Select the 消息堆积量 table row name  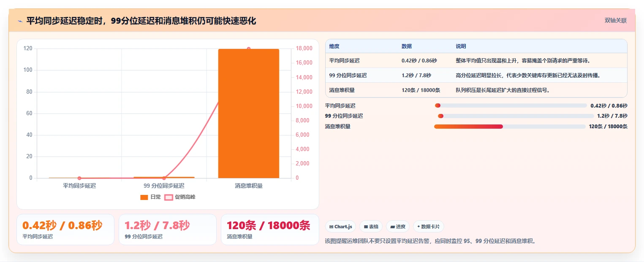coord(342,90)
